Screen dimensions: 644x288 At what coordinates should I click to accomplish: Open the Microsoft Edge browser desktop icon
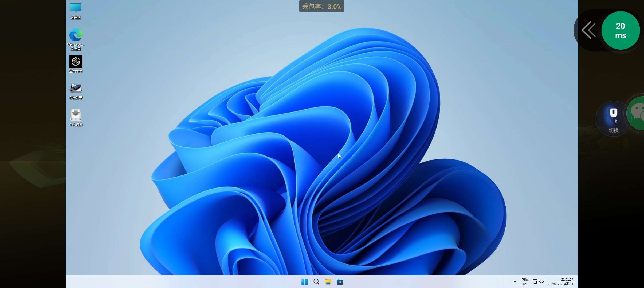click(76, 39)
